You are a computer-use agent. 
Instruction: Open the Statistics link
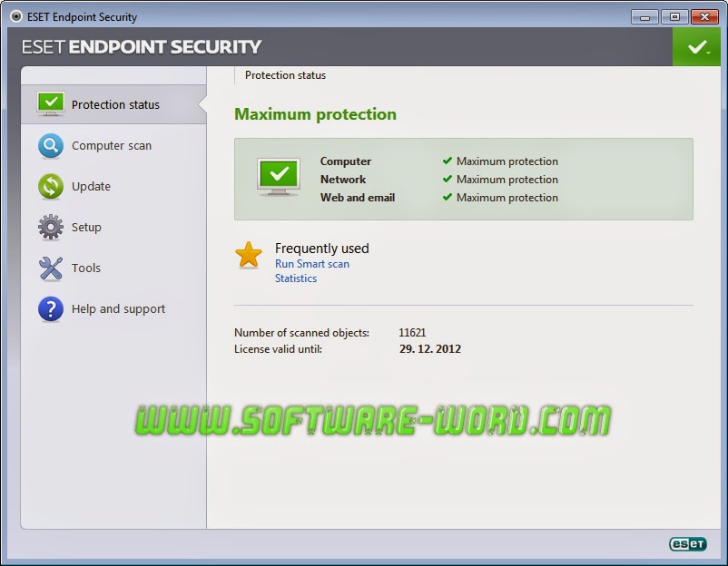point(296,278)
